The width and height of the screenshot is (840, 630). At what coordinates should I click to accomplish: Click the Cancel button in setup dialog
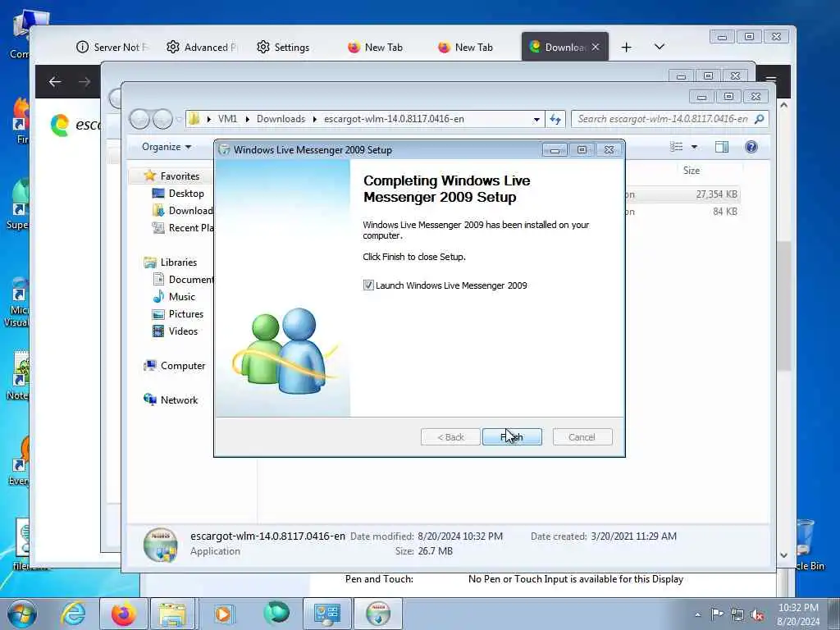(582, 437)
